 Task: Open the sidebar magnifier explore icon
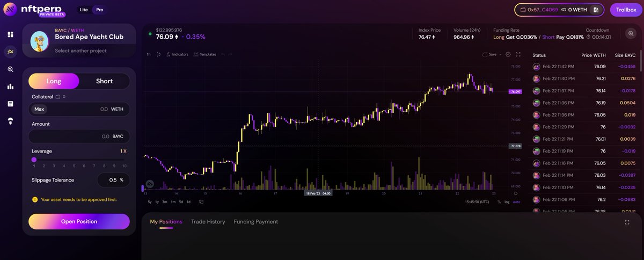10,69
